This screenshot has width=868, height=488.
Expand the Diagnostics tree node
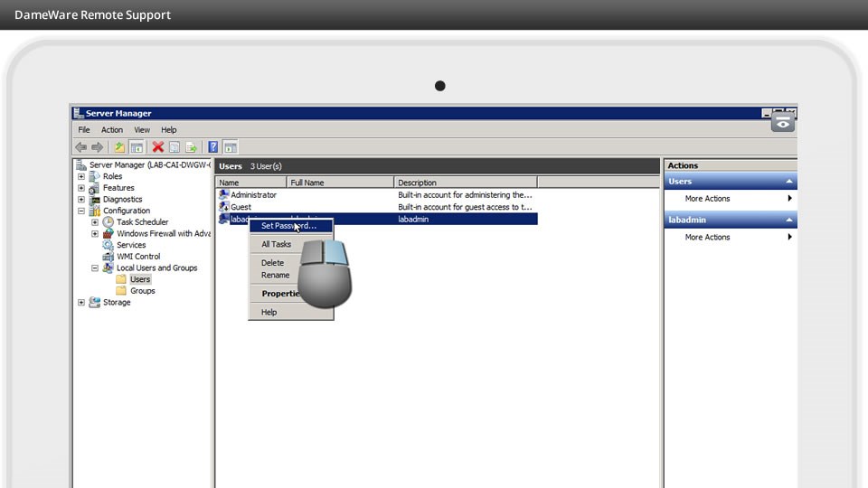coord(81,199)
